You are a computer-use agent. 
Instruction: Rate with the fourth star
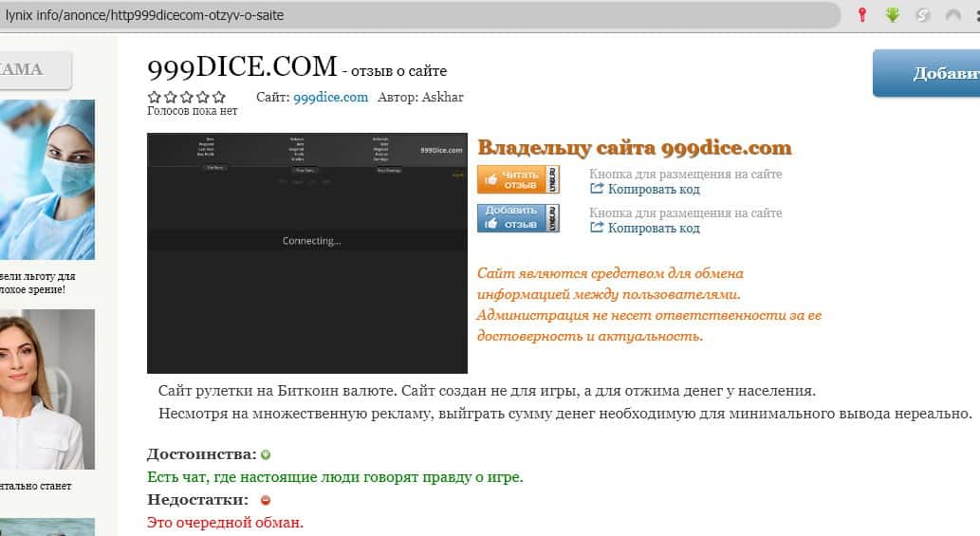coord(202,97)
